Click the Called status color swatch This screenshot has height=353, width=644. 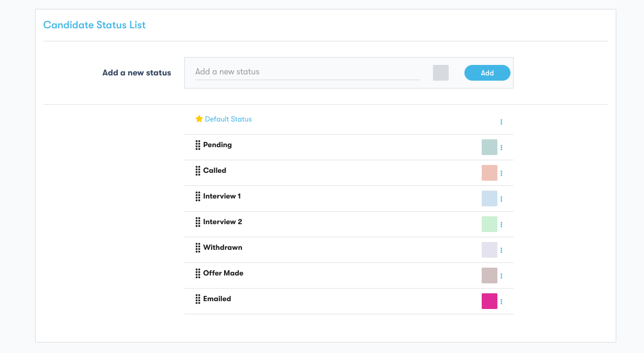[x=490, y=173]
